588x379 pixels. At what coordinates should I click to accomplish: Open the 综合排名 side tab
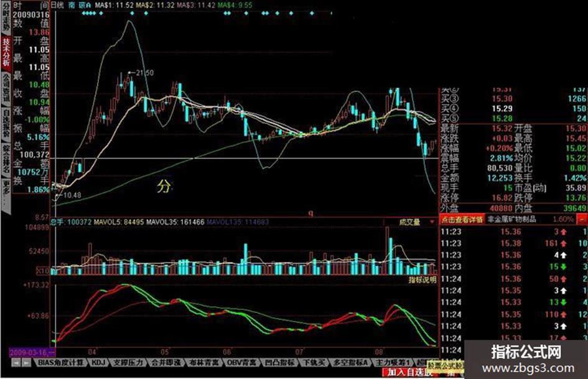(6, 159)
